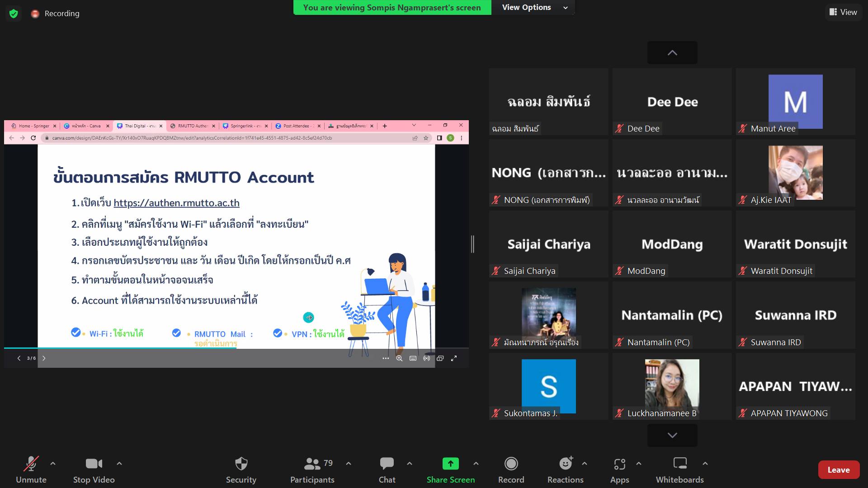Open the Chat panel
The image size is (868, 488).
pos(387,470)
